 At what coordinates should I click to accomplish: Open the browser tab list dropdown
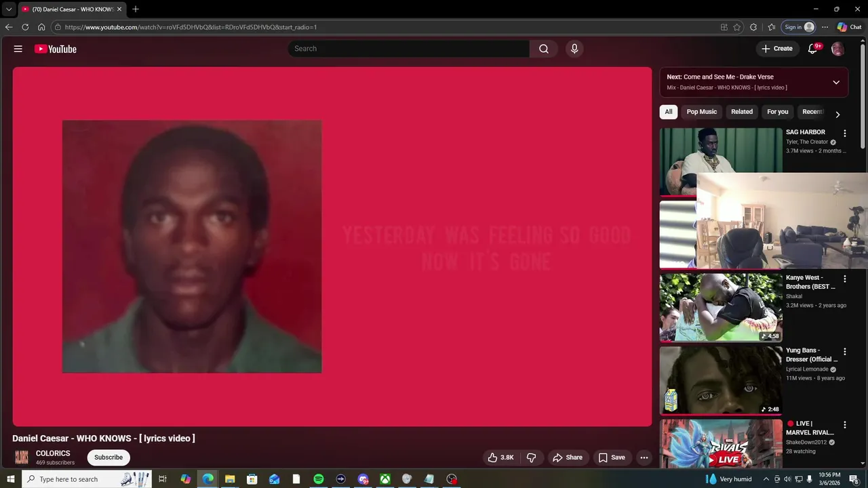[9, 9]
